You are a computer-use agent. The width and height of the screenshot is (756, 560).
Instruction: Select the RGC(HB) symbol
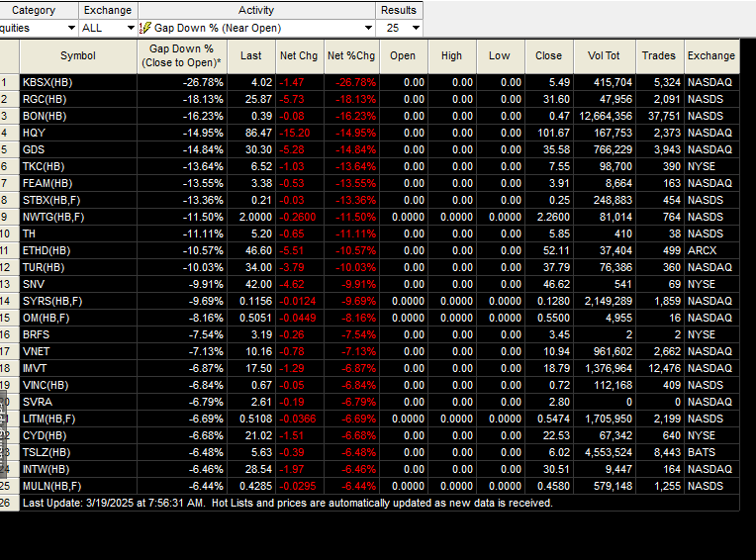(45, 99)
